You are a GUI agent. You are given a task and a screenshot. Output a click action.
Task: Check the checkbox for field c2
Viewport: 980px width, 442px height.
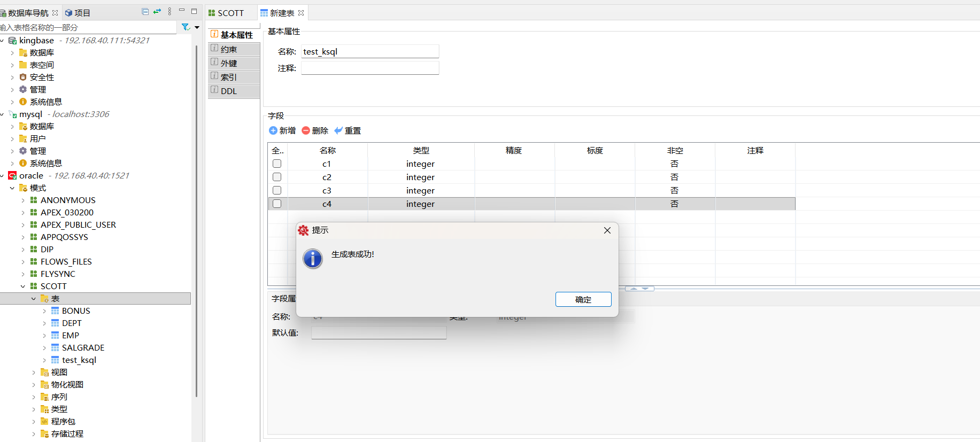click(x=277, y=177)
